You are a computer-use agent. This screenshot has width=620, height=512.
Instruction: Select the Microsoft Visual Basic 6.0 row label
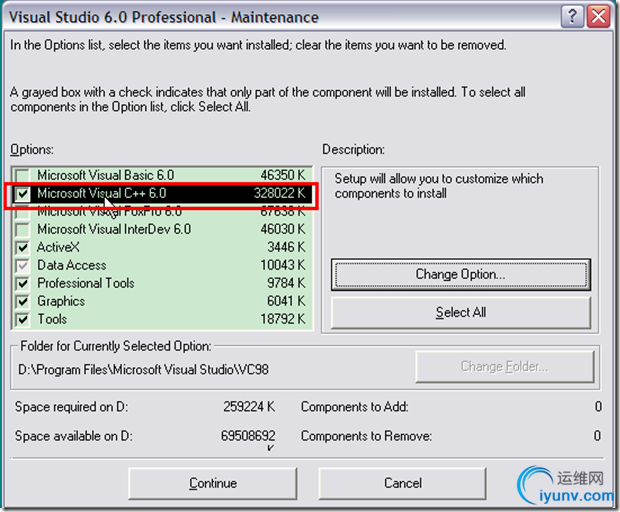pyautogui.click(x=106, y=175)
